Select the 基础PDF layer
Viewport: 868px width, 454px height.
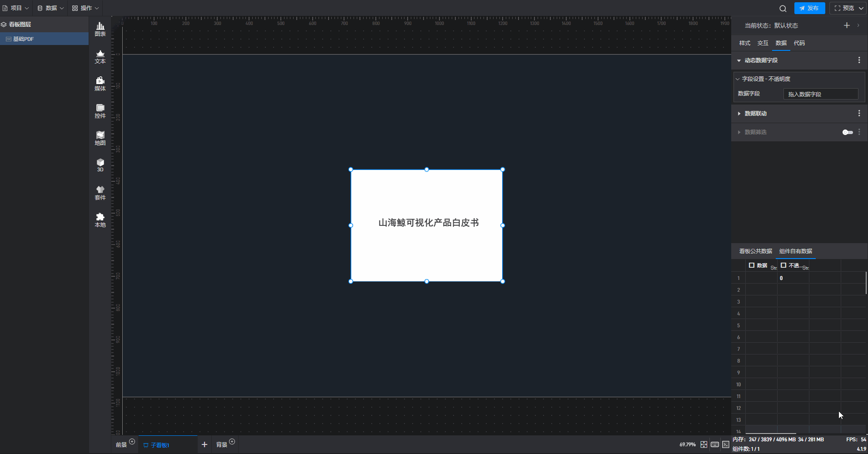tap(44, 39)
